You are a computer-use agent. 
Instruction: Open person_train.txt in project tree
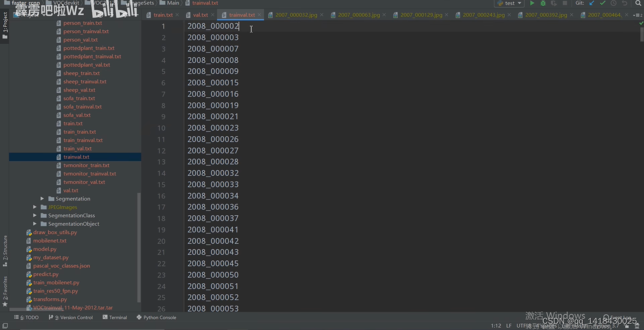pyautogui.click(x=83, y=23)
